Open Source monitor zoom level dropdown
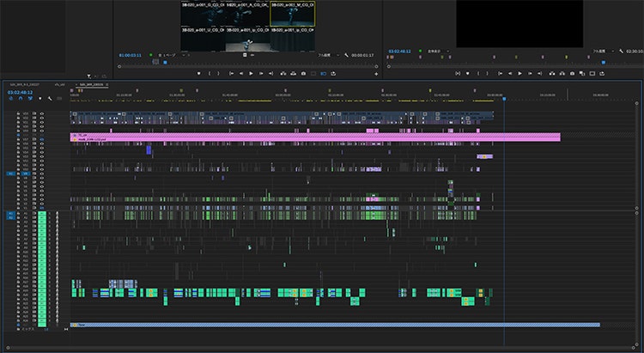Viewport: 644px width, 353px height. click(x=173, y=55)
